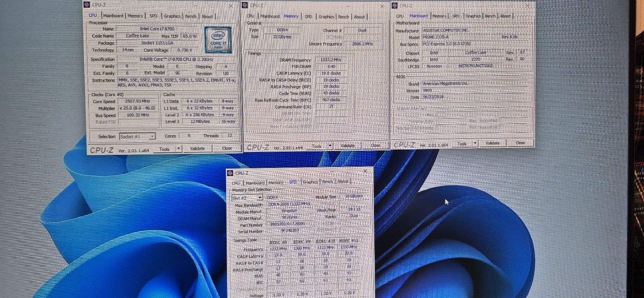Go to About tab in the Mainboard window
The width and height of the screenshot is (644, 298).
pyautogui.click(x=505, y=16)
